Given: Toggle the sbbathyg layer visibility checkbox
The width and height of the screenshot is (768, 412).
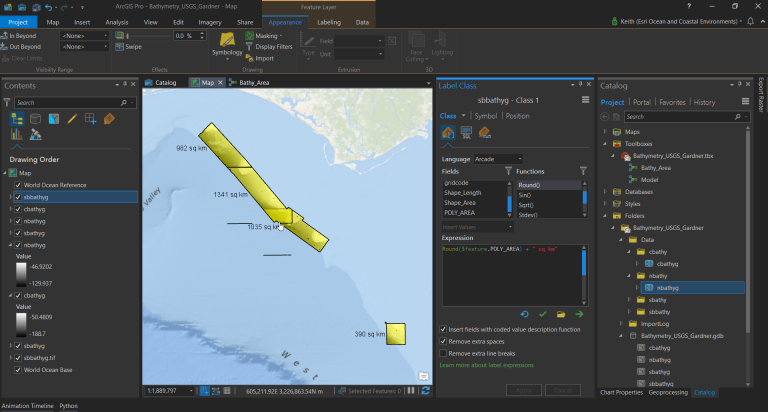Looking at the screenshot, I should point(18,197).
